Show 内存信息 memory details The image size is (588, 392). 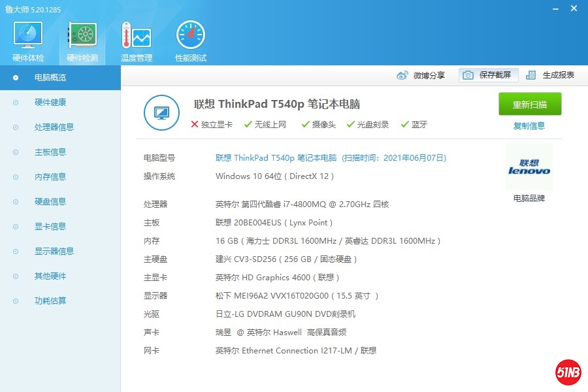pos(50,177)
